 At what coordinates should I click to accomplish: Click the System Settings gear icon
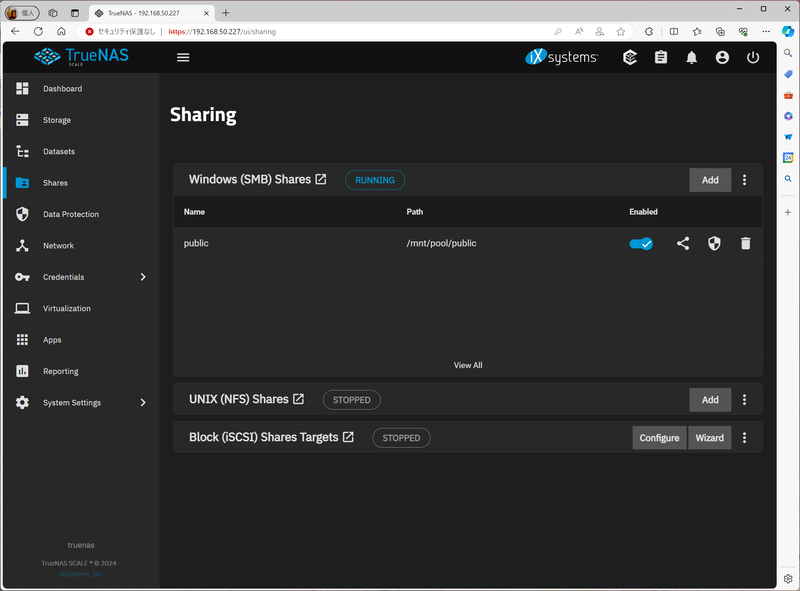coord(22,403)
